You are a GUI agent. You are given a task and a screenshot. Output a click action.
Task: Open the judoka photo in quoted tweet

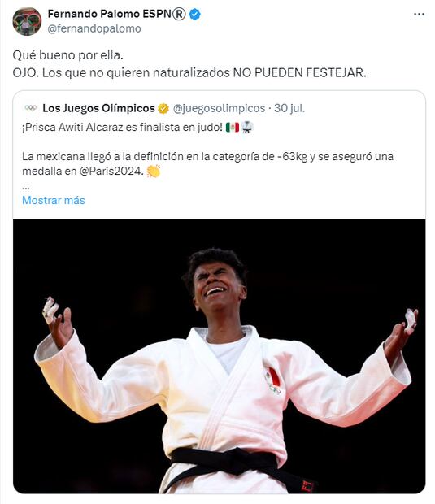[x=219, y=356]
